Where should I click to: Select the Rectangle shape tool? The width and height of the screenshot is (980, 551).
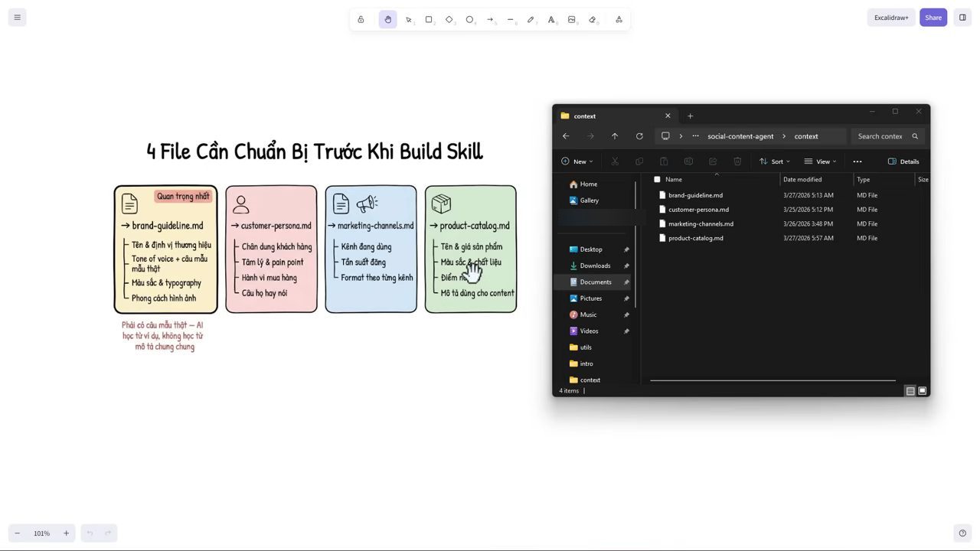tap(429, 19)
